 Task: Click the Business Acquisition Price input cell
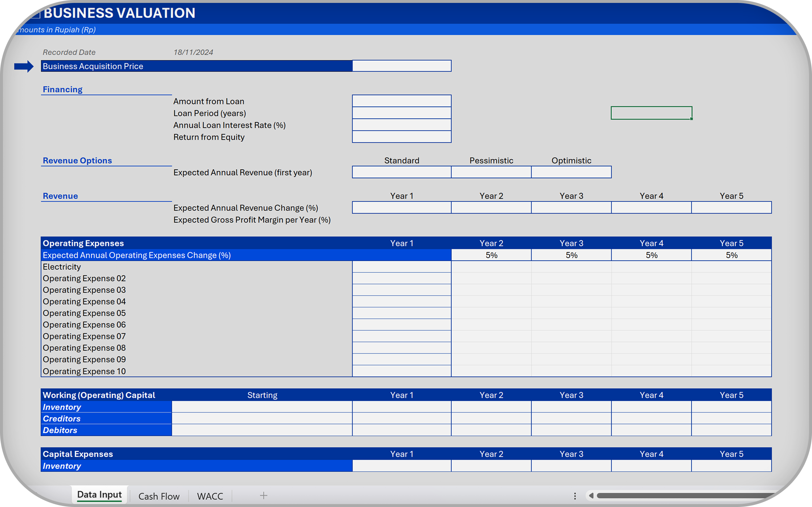402,66
